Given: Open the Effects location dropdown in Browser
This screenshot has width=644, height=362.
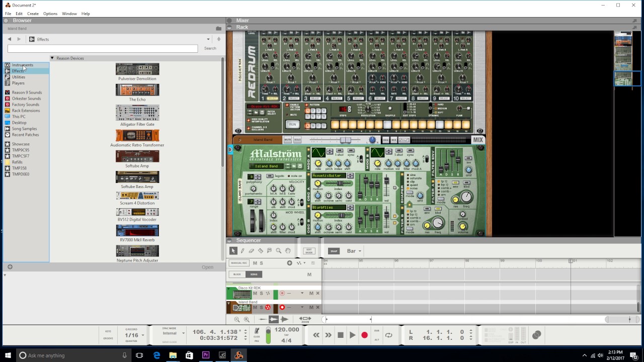Looking at the screenshot, I should click(x=208, y=39).
